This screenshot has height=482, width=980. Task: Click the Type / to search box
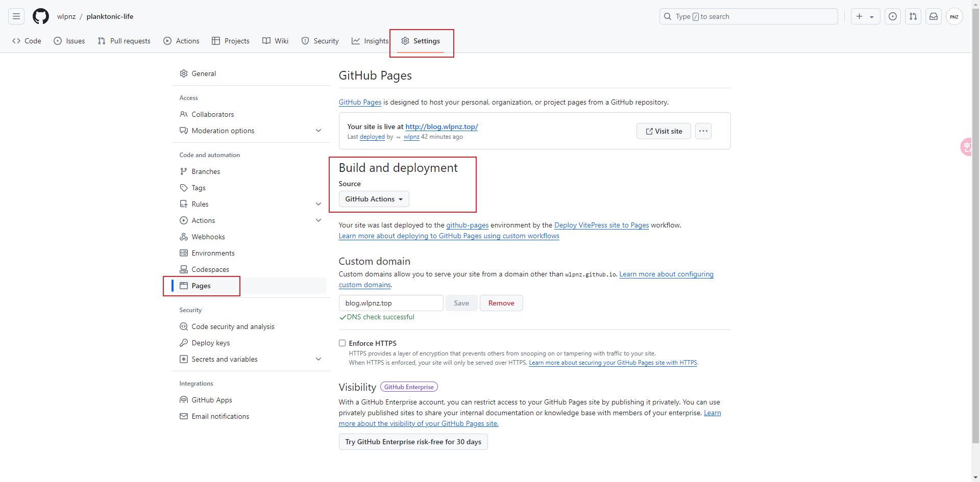(x=749, y=16)
